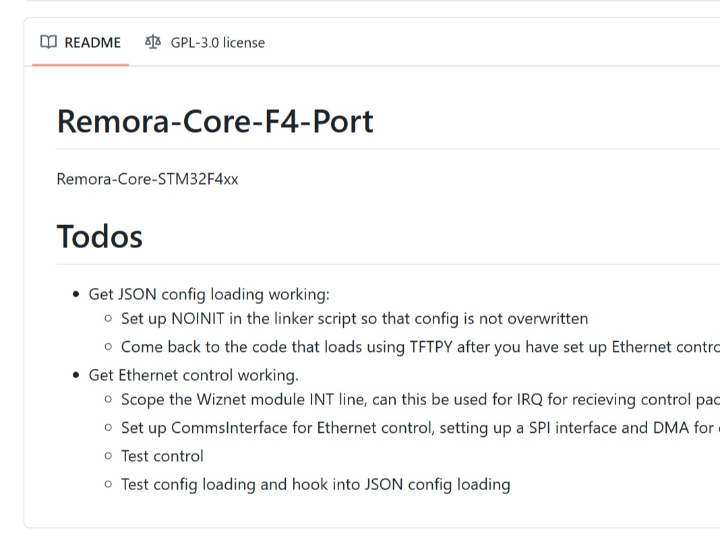Click the 'Test control' list item
The width and height of the screenshot is (720, 540).
(x=162, y=456)
